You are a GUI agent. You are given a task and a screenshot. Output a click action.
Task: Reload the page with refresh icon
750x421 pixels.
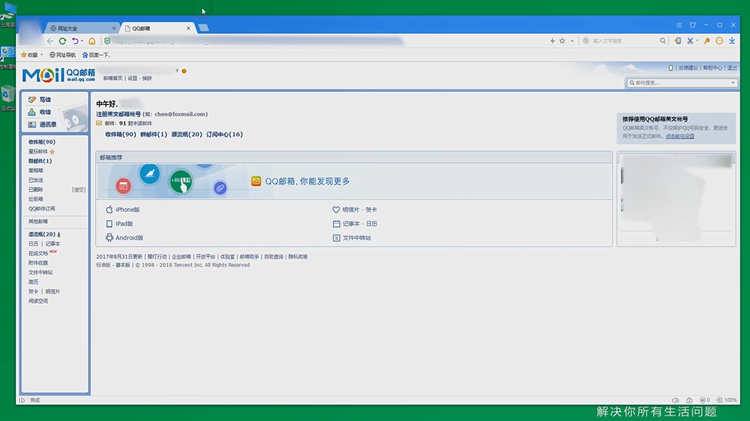pos(62,41)
